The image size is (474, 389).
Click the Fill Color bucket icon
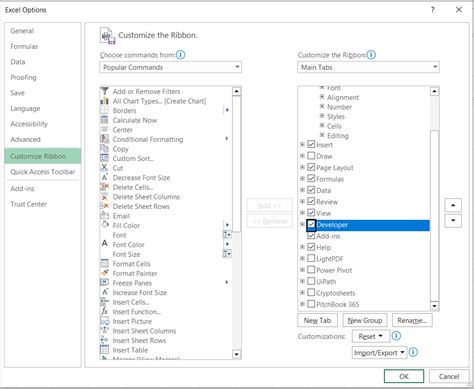[105, 225]
